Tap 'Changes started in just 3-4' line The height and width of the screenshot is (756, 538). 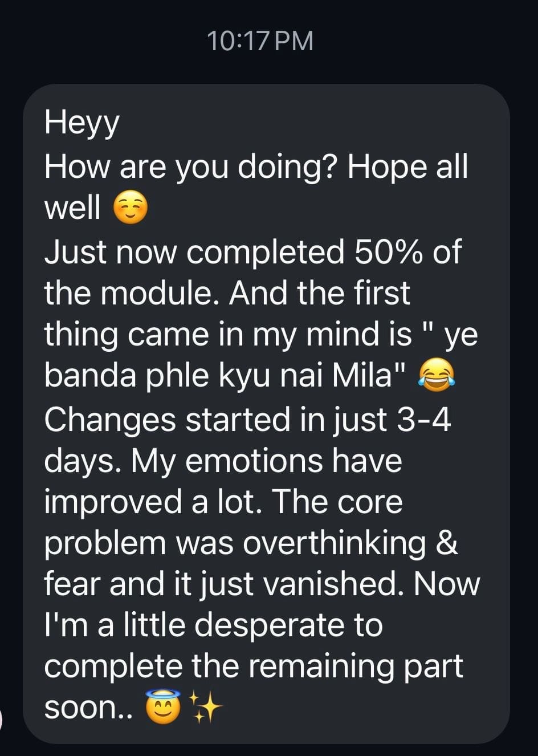248,418
